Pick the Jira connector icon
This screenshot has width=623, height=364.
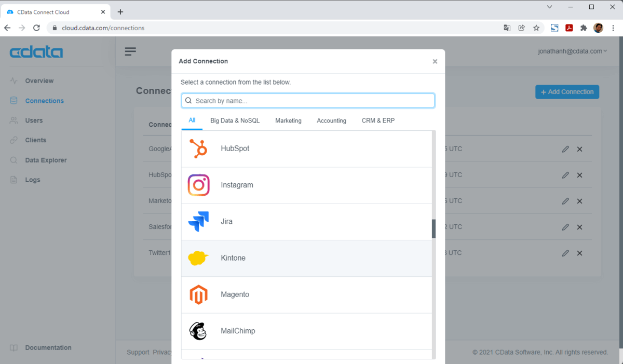click(x=198, y=221)
